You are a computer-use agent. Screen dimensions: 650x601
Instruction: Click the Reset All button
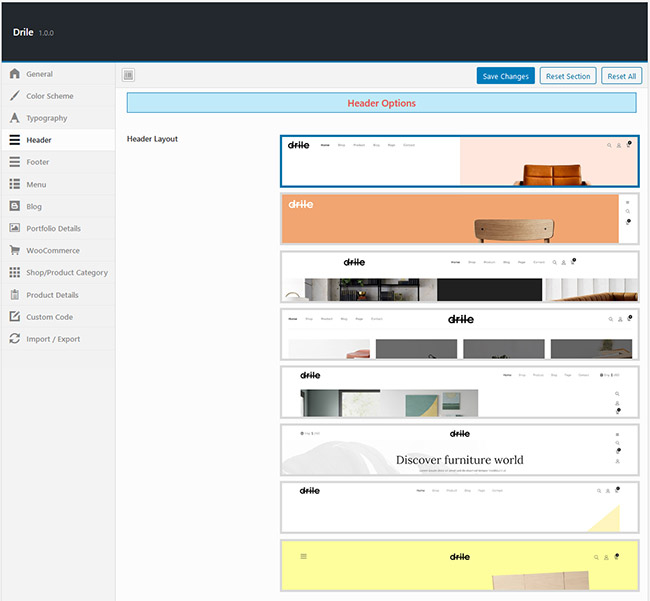[621, 76]
